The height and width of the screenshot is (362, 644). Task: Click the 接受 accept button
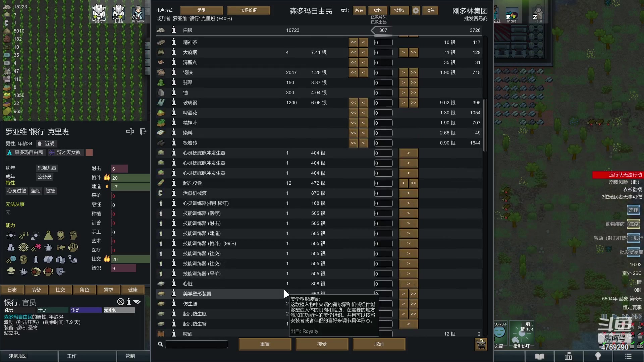(322, 344)
